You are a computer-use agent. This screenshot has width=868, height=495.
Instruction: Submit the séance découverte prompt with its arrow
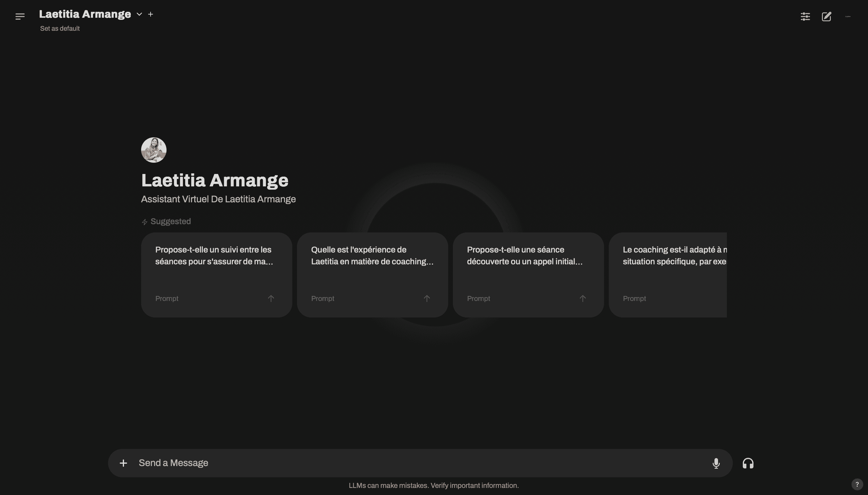click(583, 298)
